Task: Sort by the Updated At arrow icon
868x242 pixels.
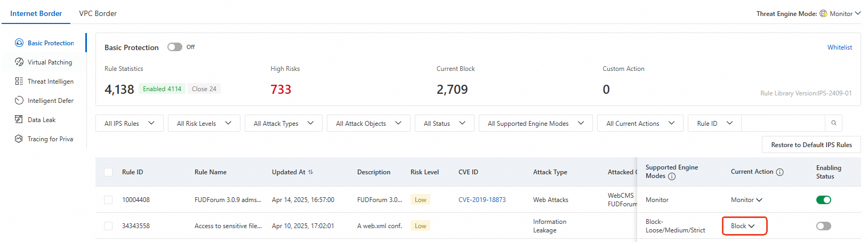Action: 311,172
